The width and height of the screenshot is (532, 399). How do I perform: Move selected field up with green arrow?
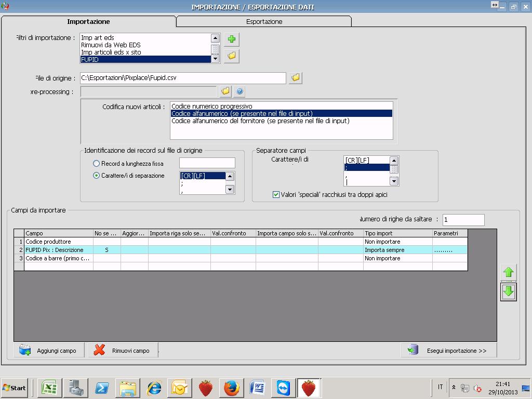508,272
